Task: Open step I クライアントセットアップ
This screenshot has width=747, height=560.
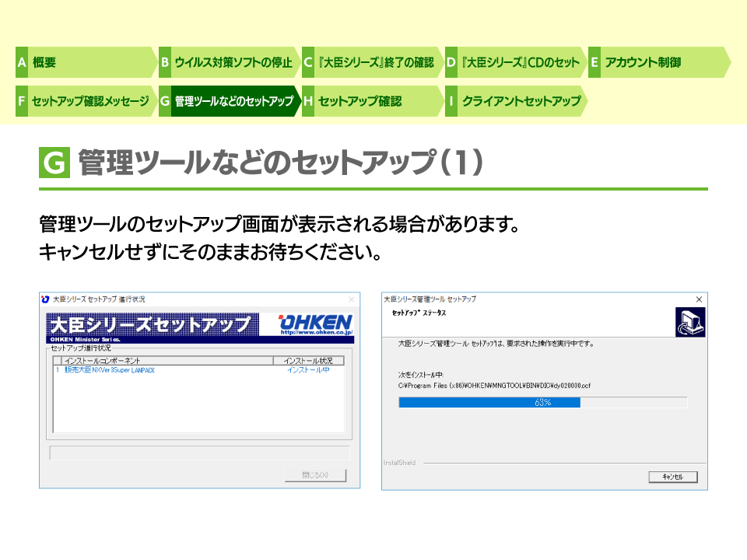Action: coord(516,101)
